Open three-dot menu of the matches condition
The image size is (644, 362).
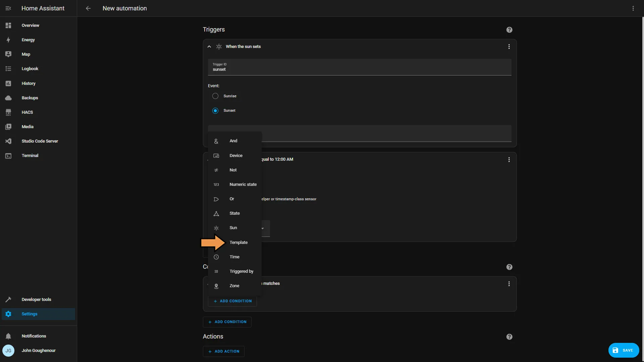(509, 284)
